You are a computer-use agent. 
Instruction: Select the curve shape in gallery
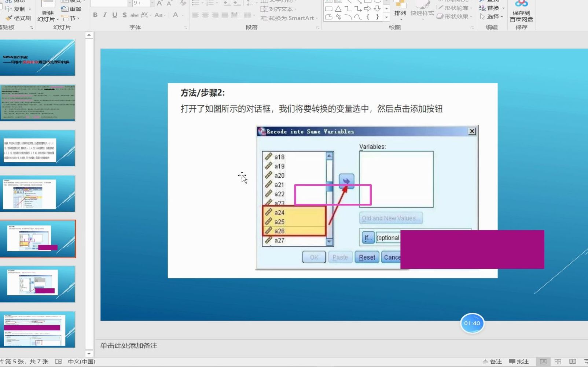point(358,17)
